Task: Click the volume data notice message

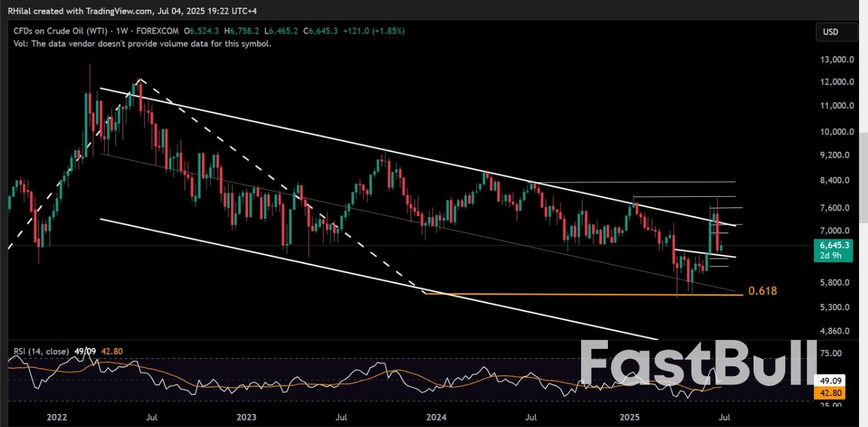Action: [142, 43]
